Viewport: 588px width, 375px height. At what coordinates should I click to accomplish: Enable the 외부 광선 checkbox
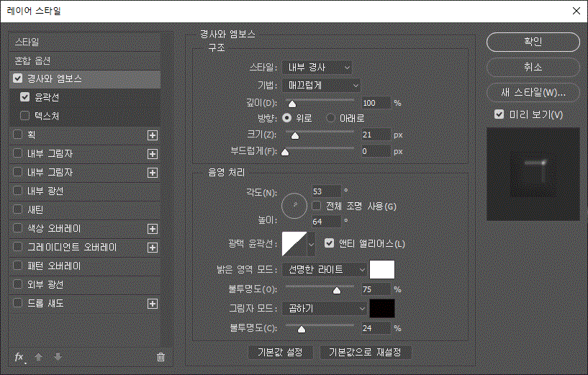pyautogui.click(x=17, y=284)
